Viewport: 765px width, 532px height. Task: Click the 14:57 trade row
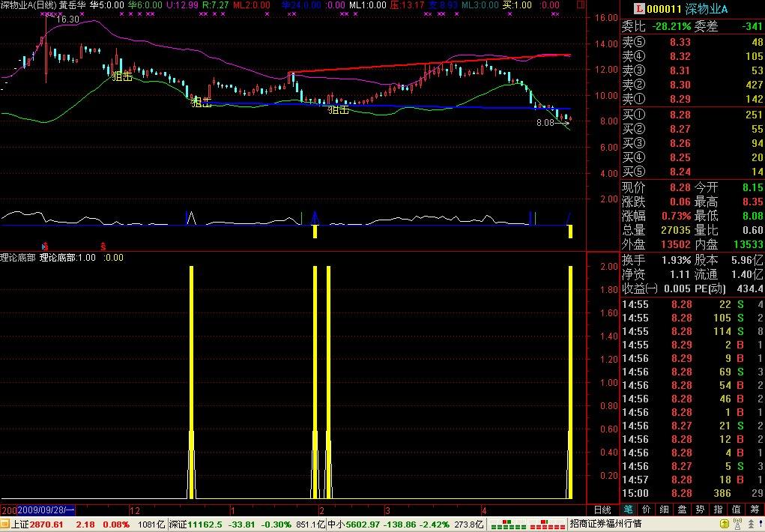point(692,480)
